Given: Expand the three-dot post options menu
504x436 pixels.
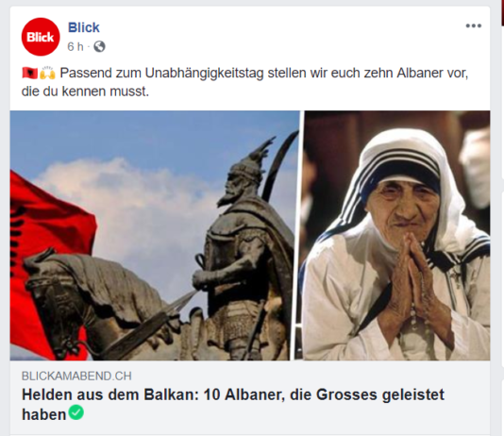Looking at the screenshot, I should 474,25.
